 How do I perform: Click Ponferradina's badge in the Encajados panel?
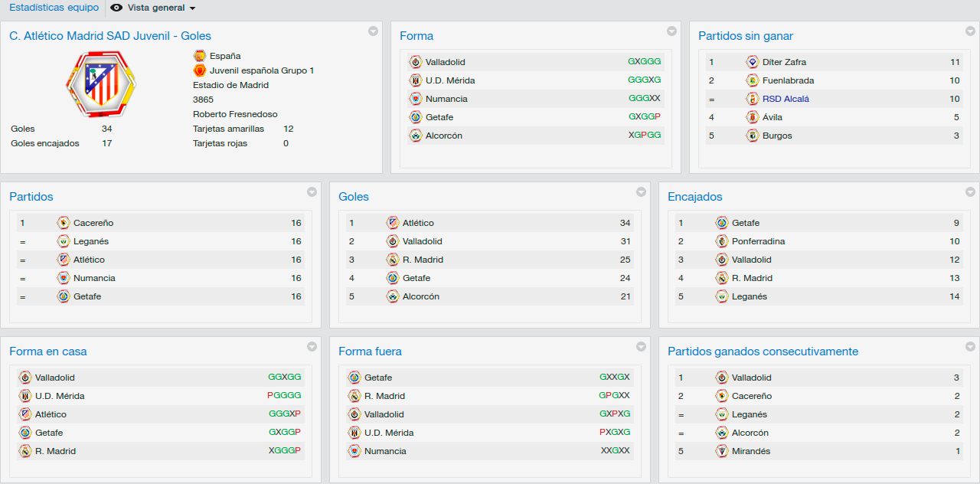click(722, 241)
